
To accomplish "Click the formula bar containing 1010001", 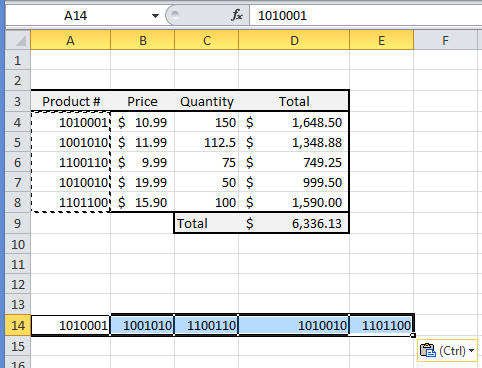I will [x=366, y=16].
